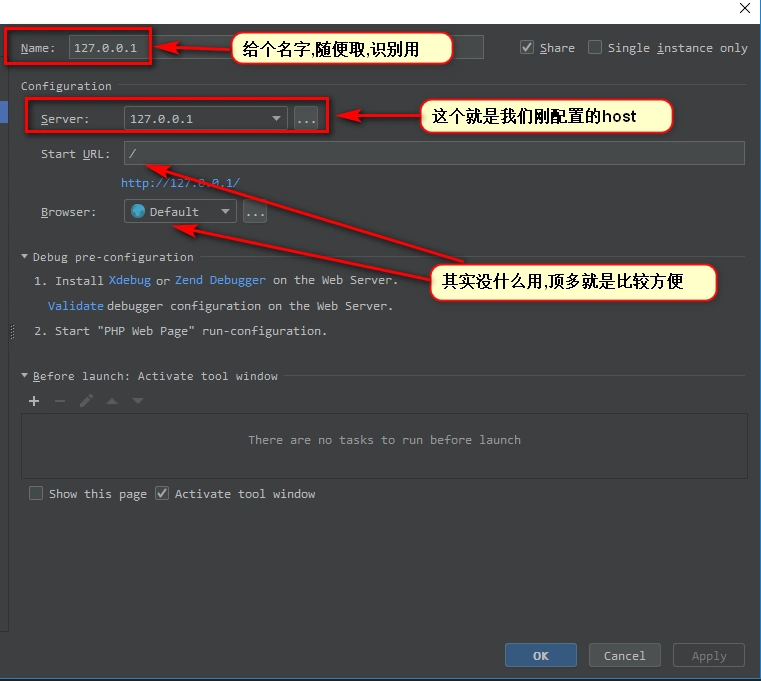Click the Validate debugger configuration link
Screen dimensions: 761x681
pos(75,306)
